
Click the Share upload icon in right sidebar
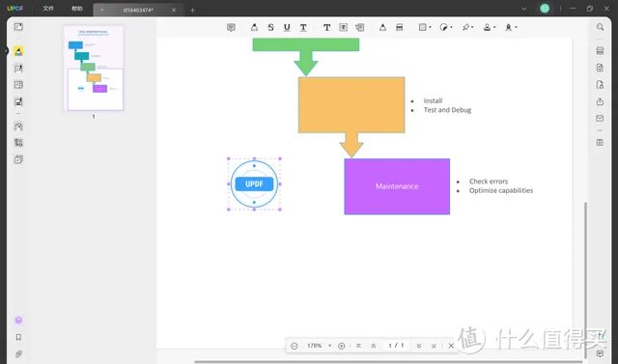coord(600,101)
